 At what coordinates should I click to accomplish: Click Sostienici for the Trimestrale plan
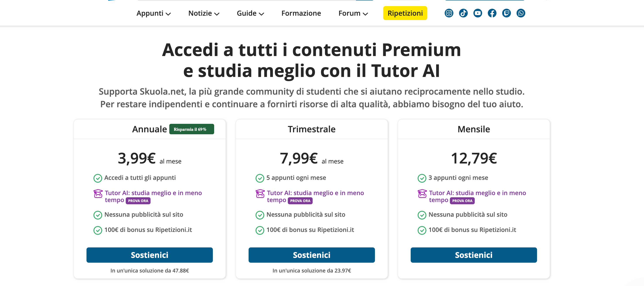(x=312, y=255)
